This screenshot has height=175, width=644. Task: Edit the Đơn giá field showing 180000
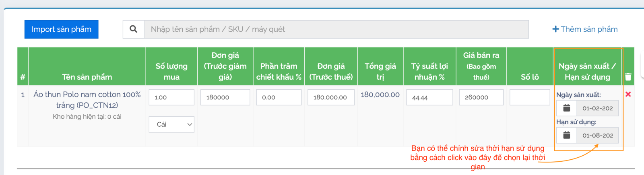pyautogui.click(x=225, y=97)
